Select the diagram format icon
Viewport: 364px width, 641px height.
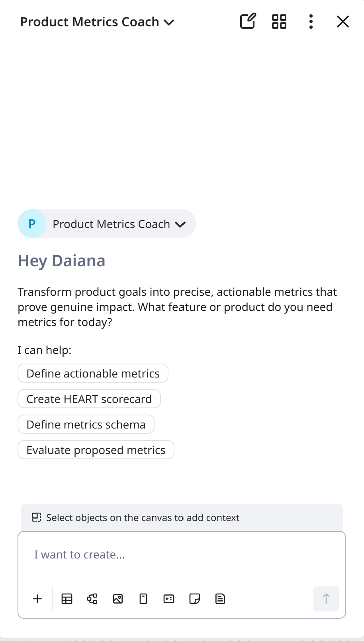(x=92, y=599)
